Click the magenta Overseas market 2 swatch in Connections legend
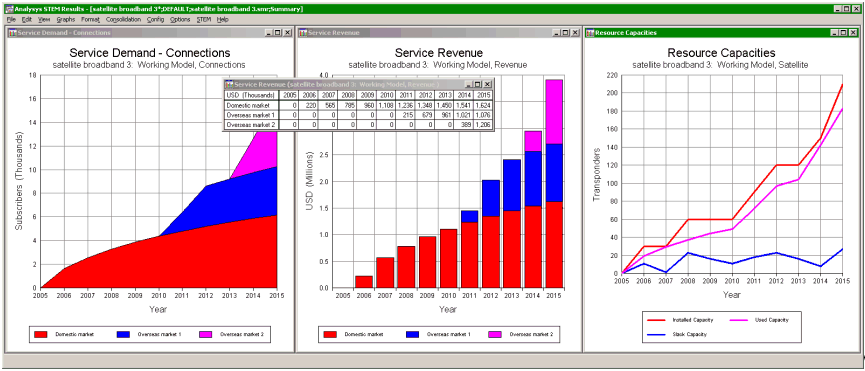 [x=205, y=334]
